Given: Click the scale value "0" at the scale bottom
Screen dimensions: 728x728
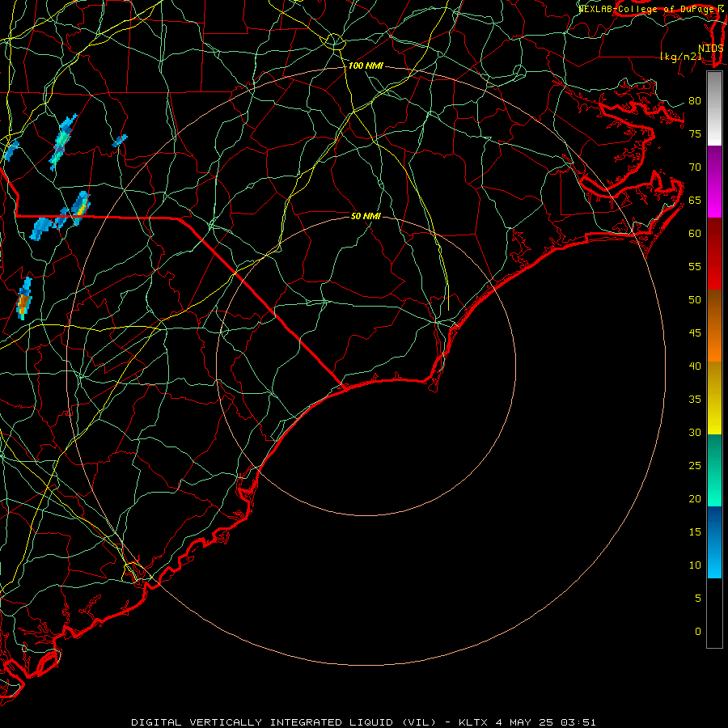Looking at the screenshot, I should pos(698,632).
